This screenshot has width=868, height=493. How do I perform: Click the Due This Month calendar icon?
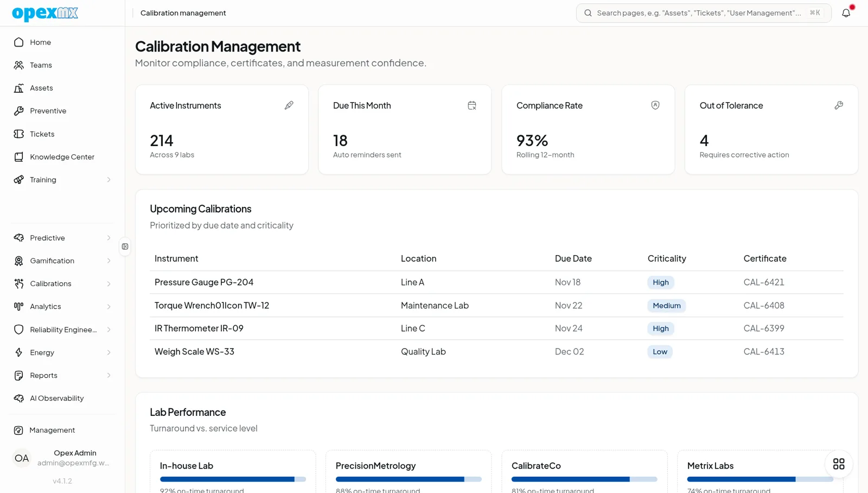[472, 105]
